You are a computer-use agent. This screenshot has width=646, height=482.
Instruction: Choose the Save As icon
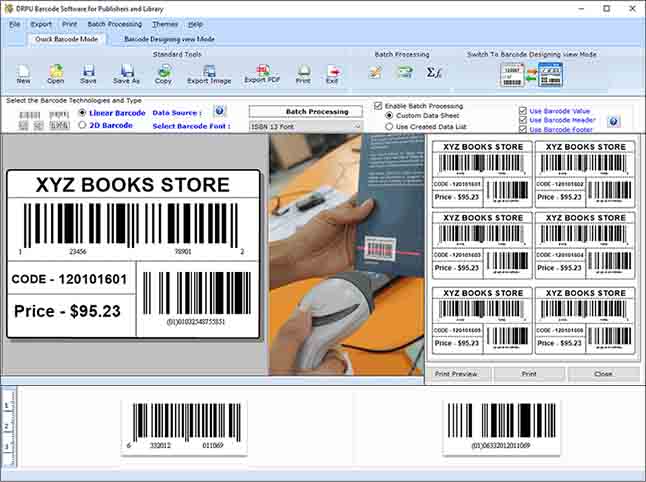pos(126,75)
